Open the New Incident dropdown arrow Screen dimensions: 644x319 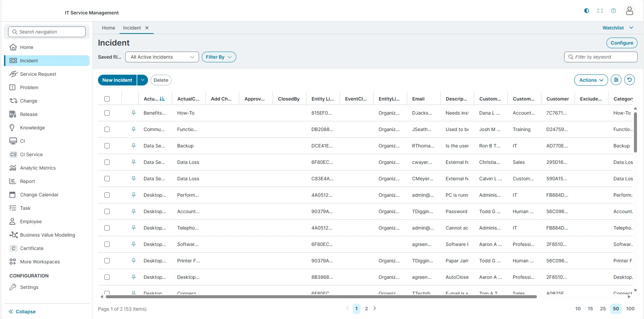point(143,80)
